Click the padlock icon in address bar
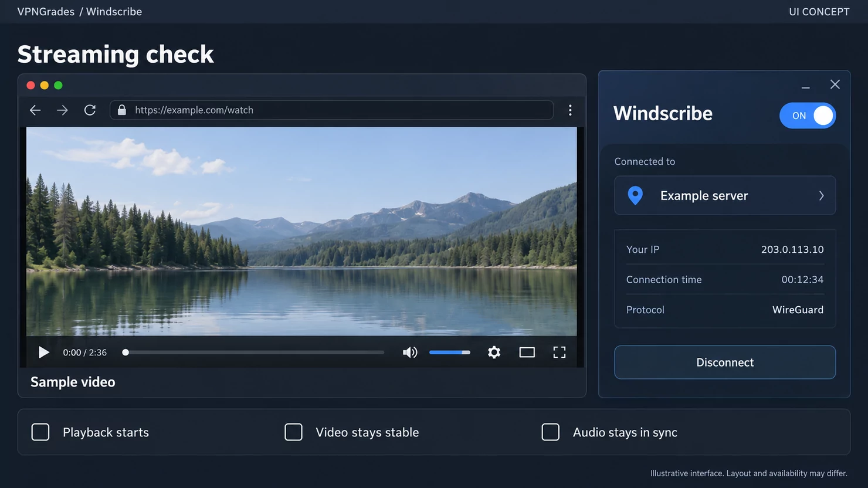This screenshot has height=488, width=868. click(x=122, y=110)
